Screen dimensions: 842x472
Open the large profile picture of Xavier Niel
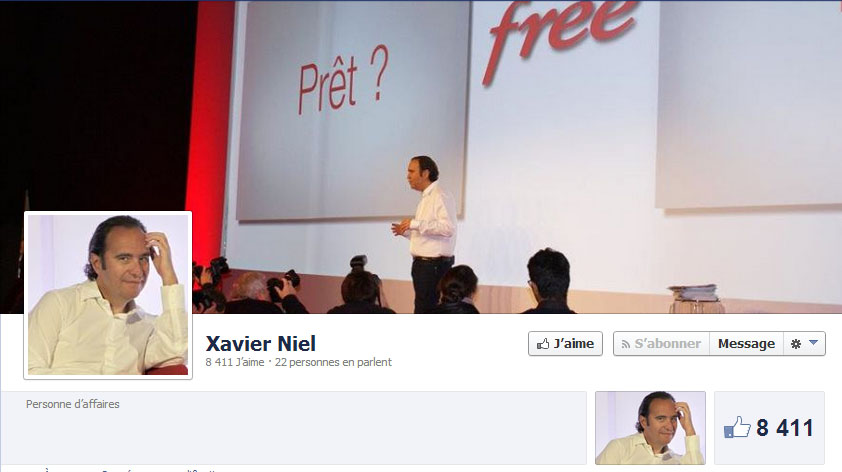pyautogui.click(x=108, y=295)
